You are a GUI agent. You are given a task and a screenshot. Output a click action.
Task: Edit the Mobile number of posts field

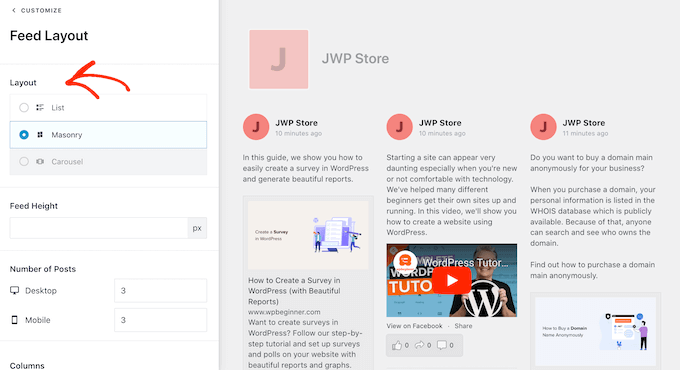tap(160, 320)
